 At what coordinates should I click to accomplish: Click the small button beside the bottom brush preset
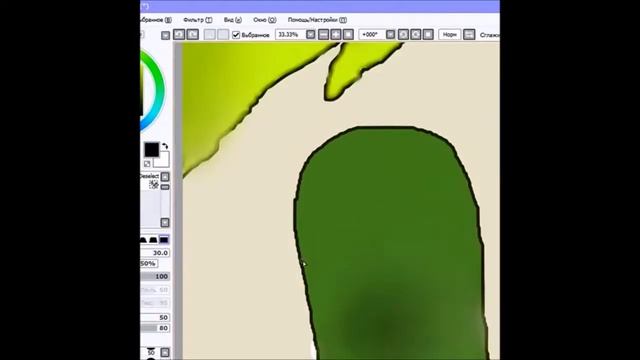point(165,352)
